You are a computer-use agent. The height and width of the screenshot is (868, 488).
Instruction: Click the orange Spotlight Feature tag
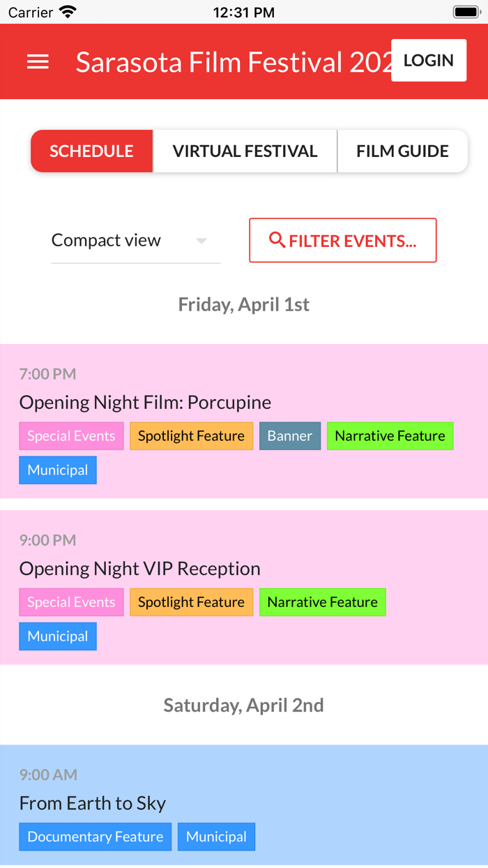click(x=191, y=435)
